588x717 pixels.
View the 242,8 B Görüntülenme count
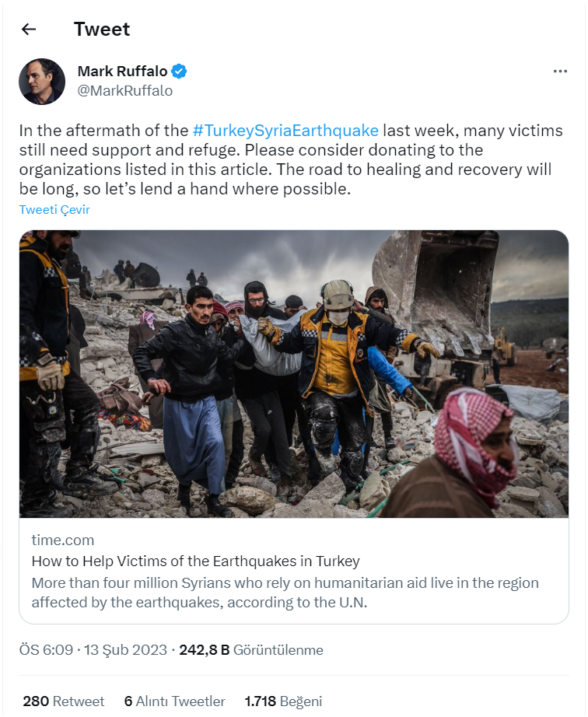pyautogui.click(x=251, y=650)
